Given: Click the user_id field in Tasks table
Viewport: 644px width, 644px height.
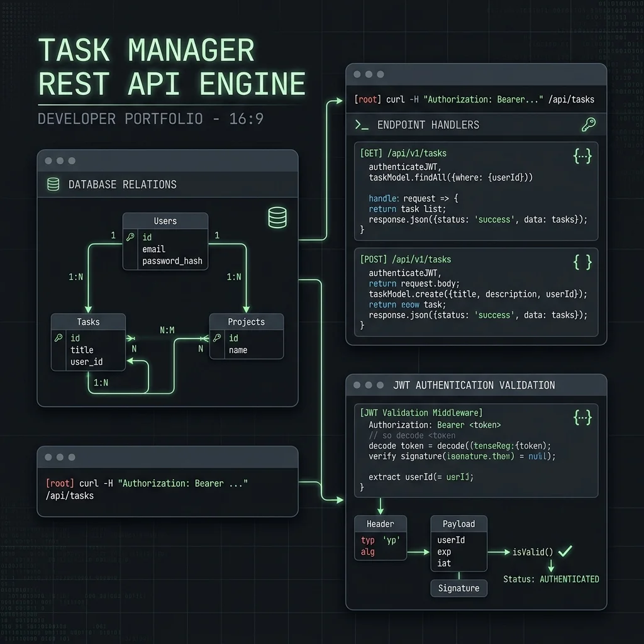Looking at the screenshot, I should pyautogui.click(x=86, y=362).
